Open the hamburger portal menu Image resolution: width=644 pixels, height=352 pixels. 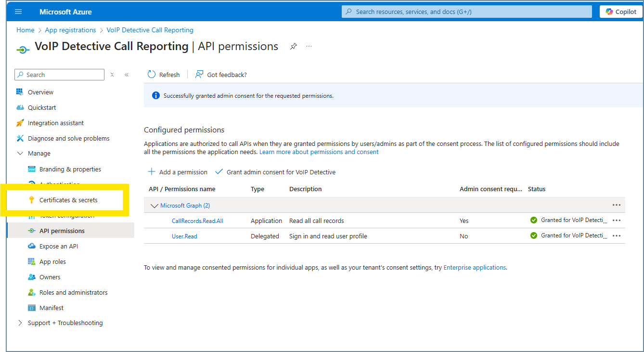[x=18, y=12]
